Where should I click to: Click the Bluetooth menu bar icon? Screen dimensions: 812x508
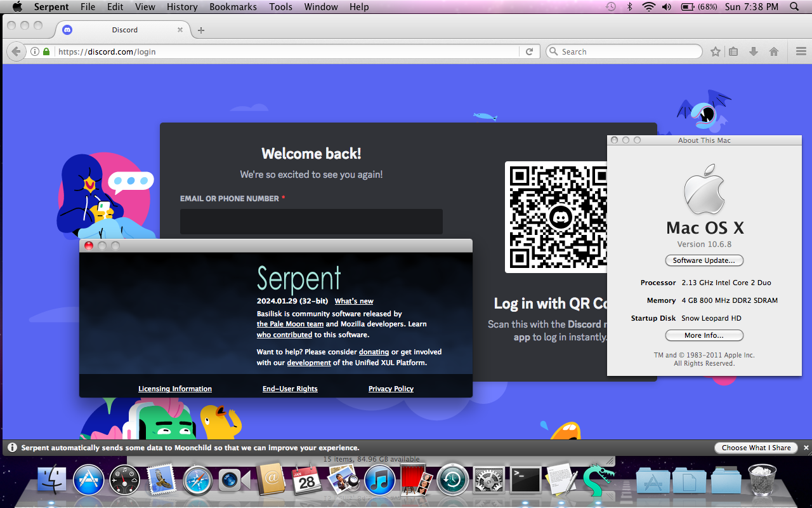[x=630, y=7]
